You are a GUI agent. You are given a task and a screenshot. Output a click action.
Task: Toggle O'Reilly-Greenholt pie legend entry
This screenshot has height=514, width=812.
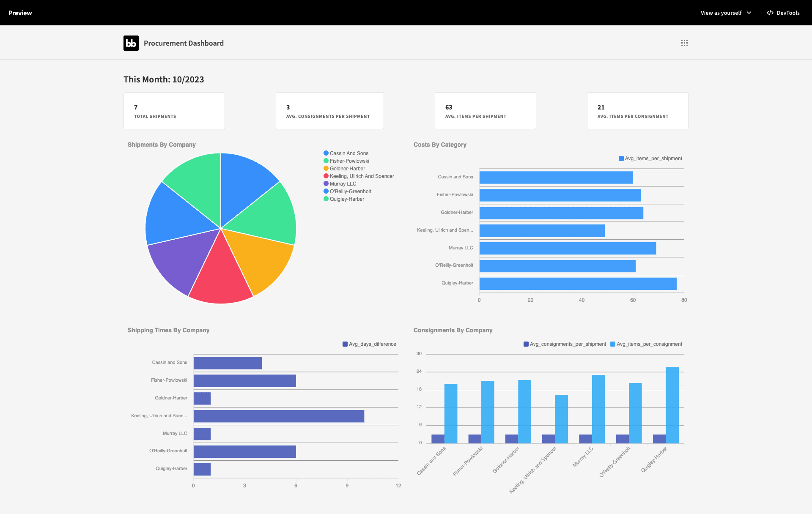click(x=347, y=191)
